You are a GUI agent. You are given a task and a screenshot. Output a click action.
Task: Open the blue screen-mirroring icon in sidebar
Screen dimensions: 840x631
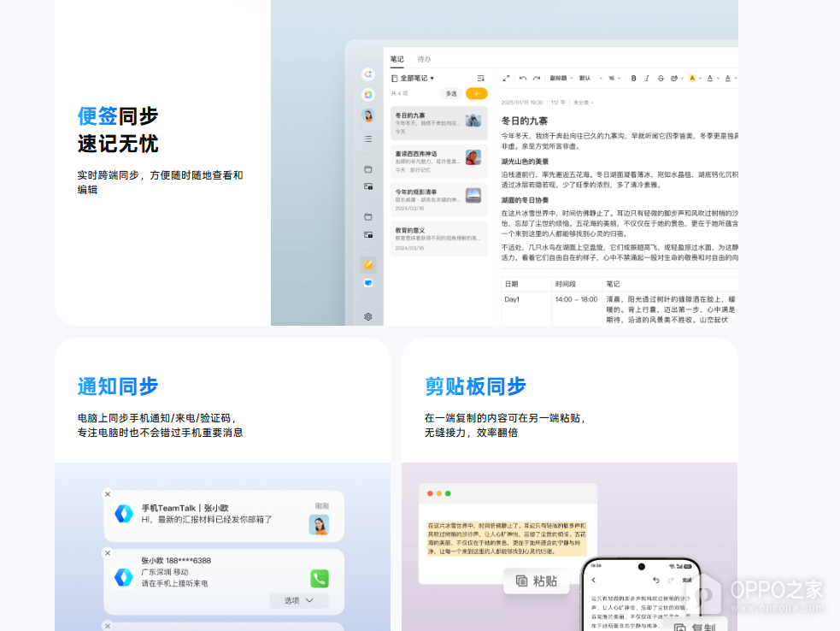pyautogui.click(x=368, y=283)
